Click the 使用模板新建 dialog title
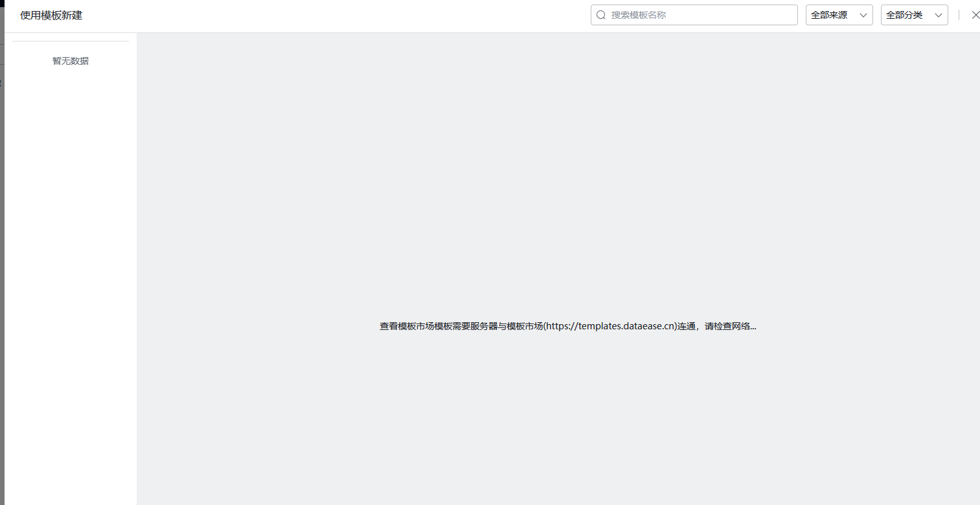 coord(51,14)
